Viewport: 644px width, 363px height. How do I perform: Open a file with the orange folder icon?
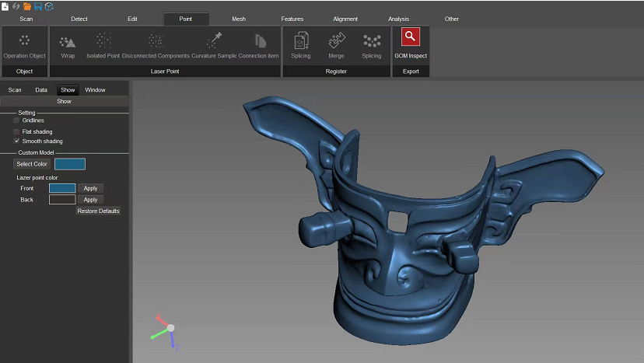27,6
